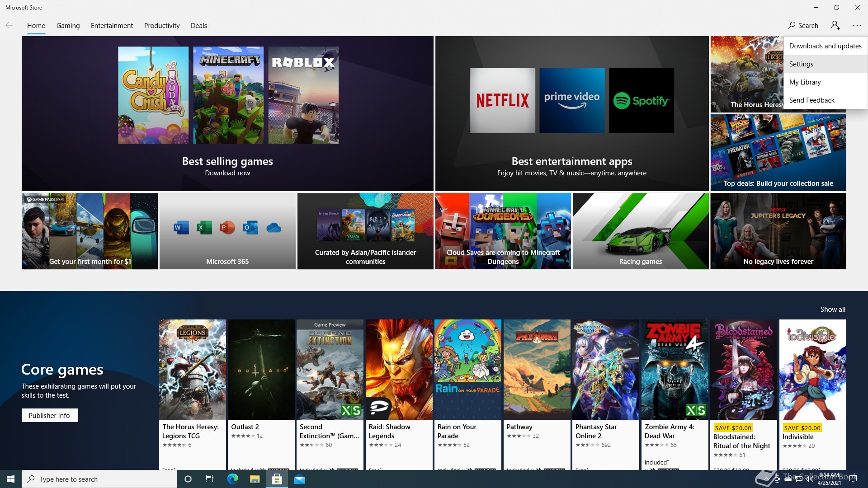Viewport: 868px width, 488px height.
Task: Select the Indivisible game card
Action: pyautogui.click(x=813, y=394)
